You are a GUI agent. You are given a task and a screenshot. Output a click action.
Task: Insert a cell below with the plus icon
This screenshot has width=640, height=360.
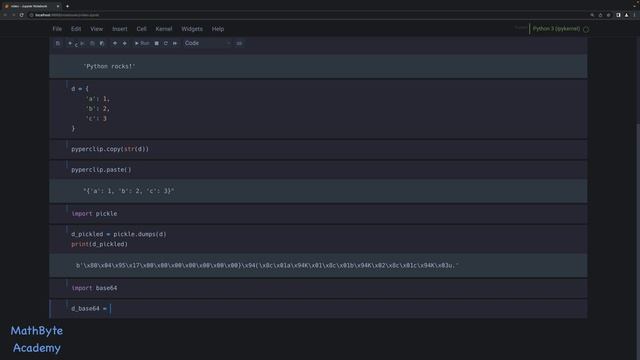pyautogui.click(x=70, y=43)
